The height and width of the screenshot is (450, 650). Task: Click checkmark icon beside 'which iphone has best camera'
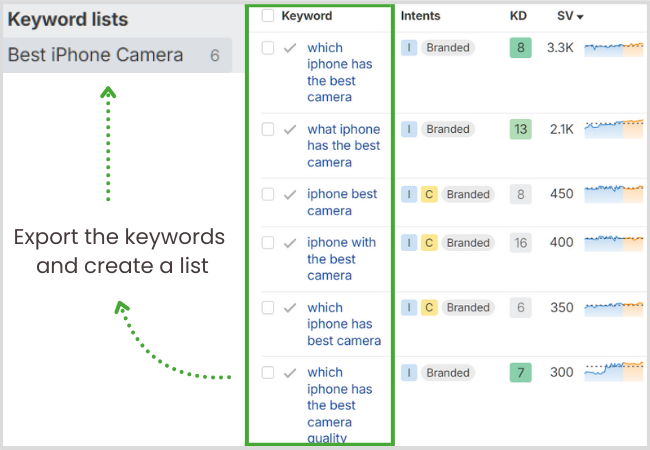click(290, 308)
